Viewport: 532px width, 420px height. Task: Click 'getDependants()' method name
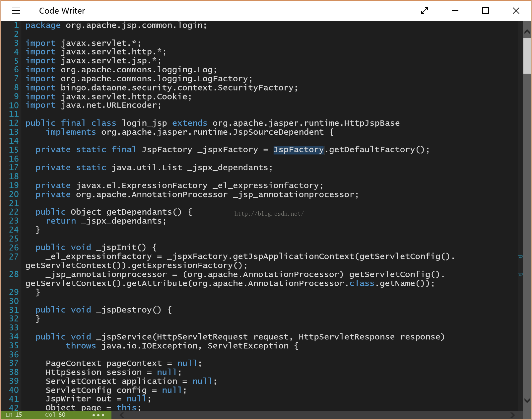pyautogui.click(x=144, y=212)
